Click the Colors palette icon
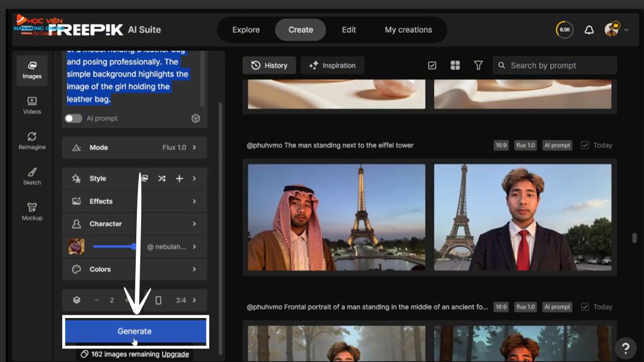Viewport: 644px width, 362px height. pos(77,269)
